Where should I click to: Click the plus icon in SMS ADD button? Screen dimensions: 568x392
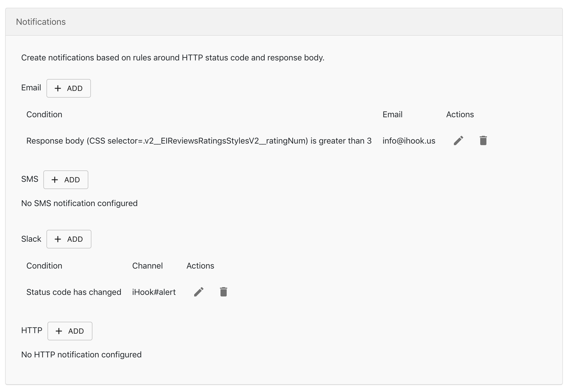(55, 180)
